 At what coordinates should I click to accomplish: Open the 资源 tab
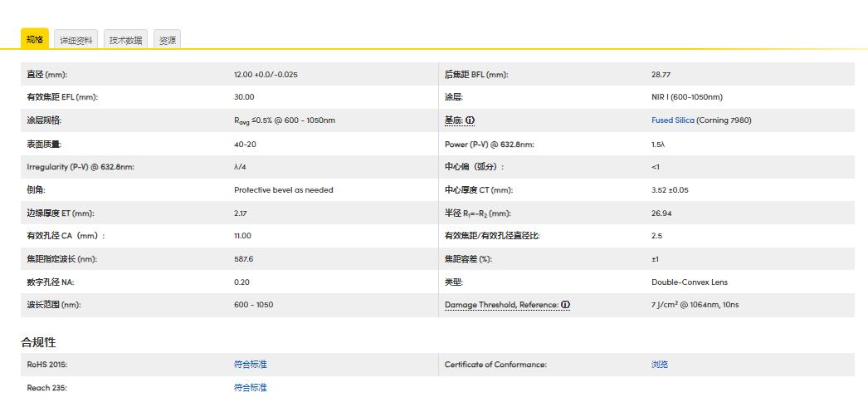point(167,40)
